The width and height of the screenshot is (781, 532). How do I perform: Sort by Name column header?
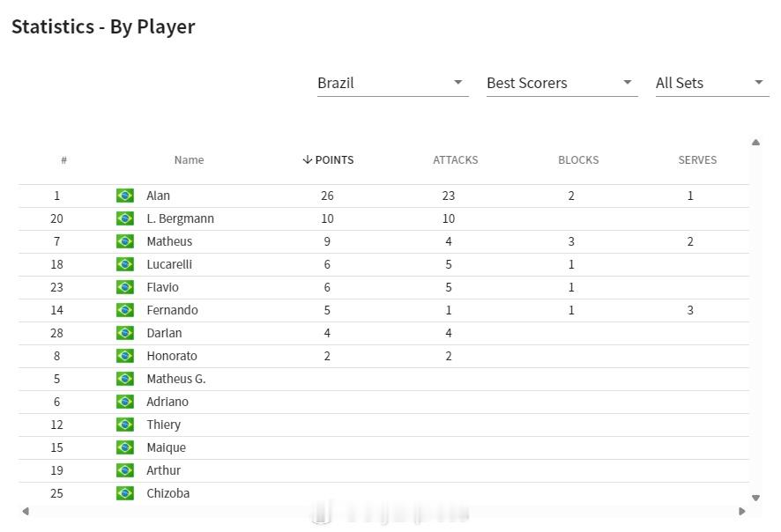(189, 159)
